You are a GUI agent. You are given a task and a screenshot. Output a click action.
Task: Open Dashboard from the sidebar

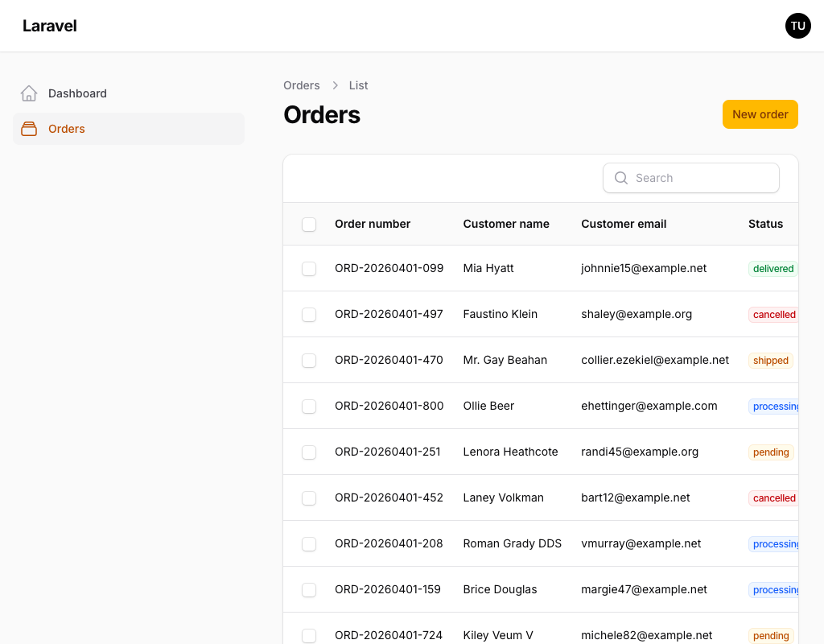[77, 93]
